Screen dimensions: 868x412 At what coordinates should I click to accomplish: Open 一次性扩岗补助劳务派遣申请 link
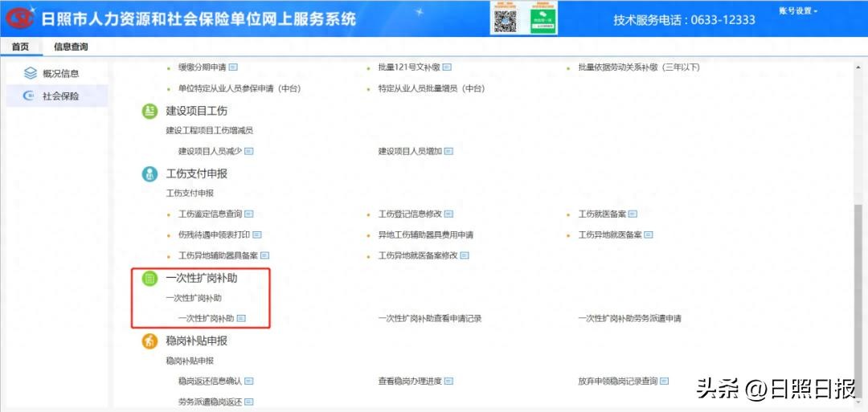[629, 318]
